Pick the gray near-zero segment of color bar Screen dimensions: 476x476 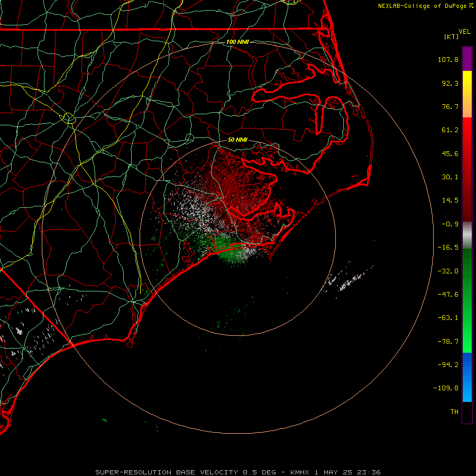[467, 235]
